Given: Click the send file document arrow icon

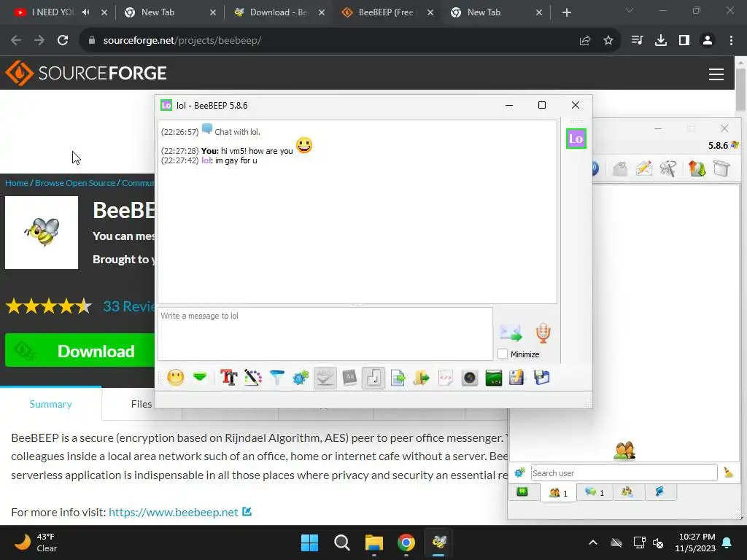Looking at the screenshot, I should [x=398, y=378].
